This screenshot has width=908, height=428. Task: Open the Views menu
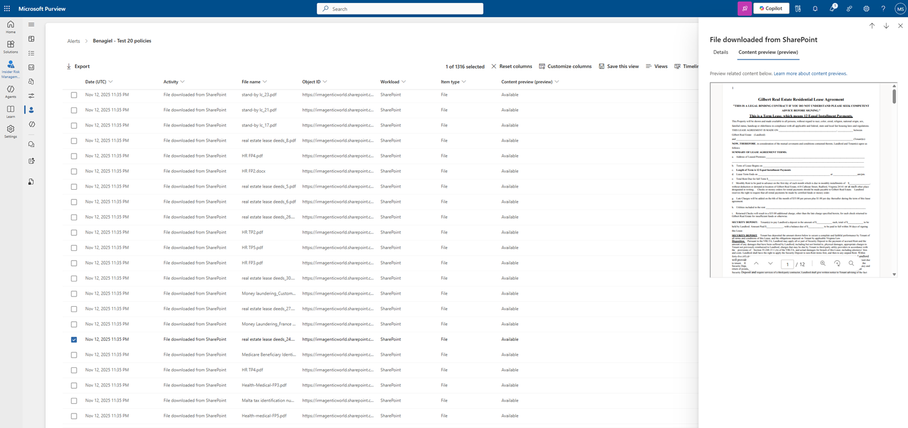point(657,67)
